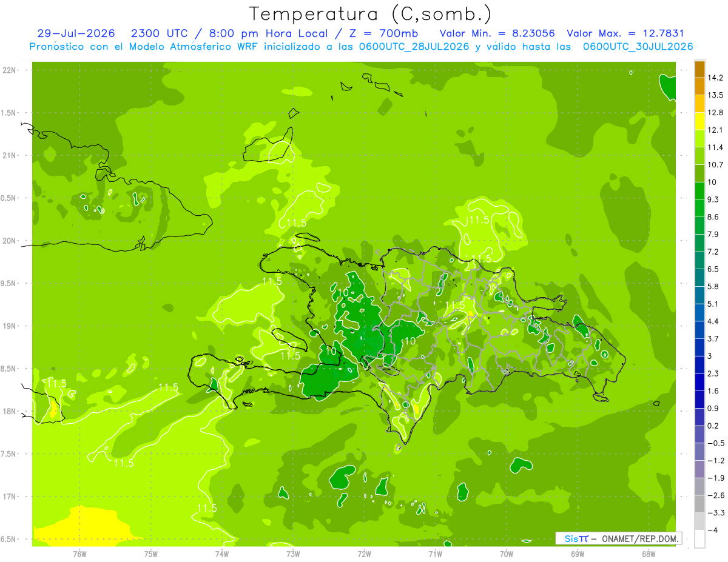Click the "Temperatura (C,somb.)" chart title
This screenshot has height=562, width=728.
[x=370, y=14]
